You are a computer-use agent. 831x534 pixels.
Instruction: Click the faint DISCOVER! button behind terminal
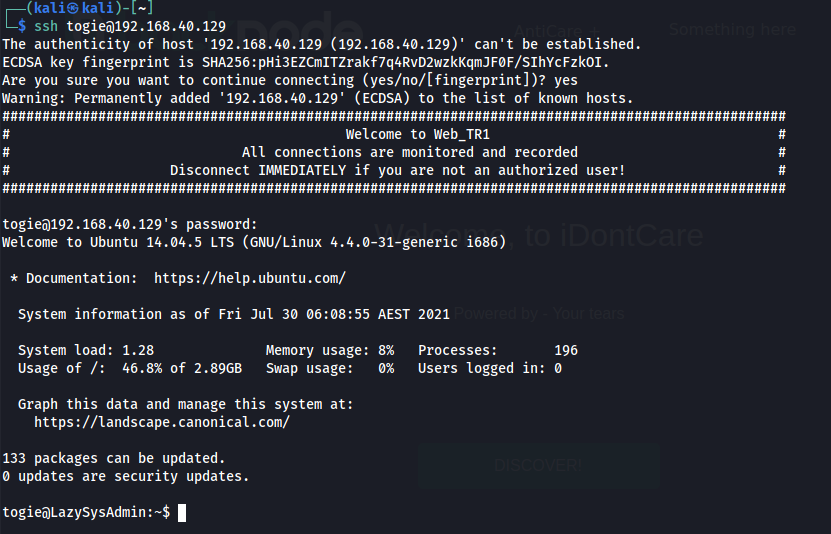(x=538, y=465)
